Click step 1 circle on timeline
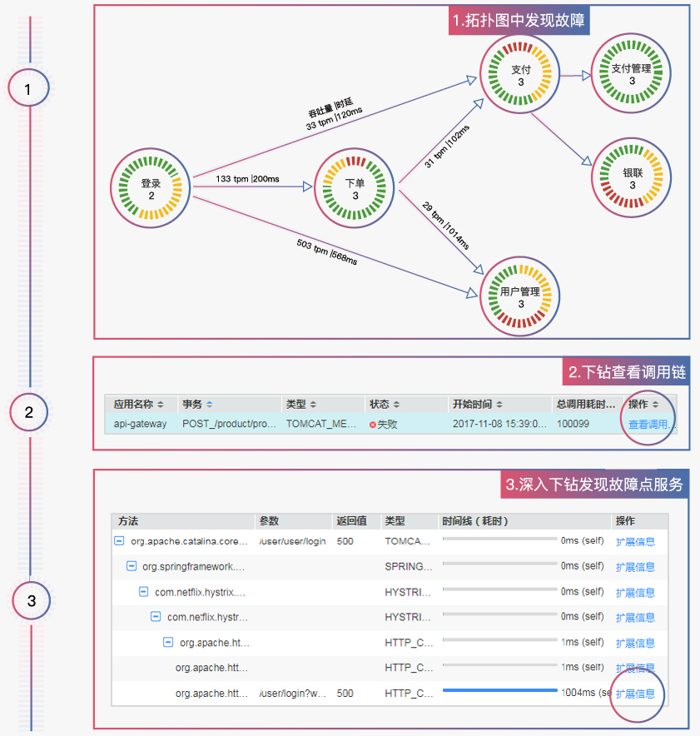 click(x=29, y=88)
